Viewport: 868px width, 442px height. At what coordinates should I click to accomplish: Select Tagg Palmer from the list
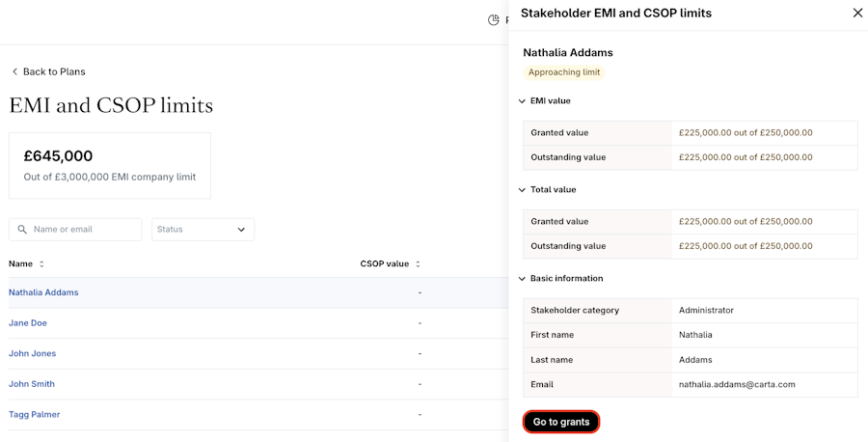[34, 415]
